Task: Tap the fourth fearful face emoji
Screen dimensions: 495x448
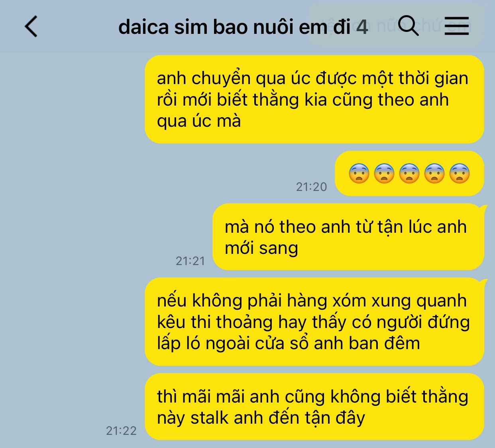Action: pos(434,174)
